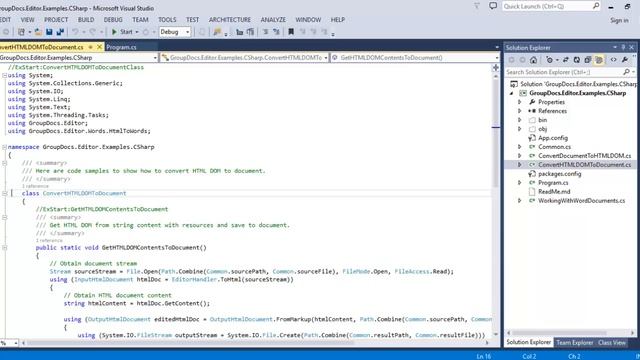Switch to the Team Explorer tab
The image size is (640, 360).
tap(574, 342)
